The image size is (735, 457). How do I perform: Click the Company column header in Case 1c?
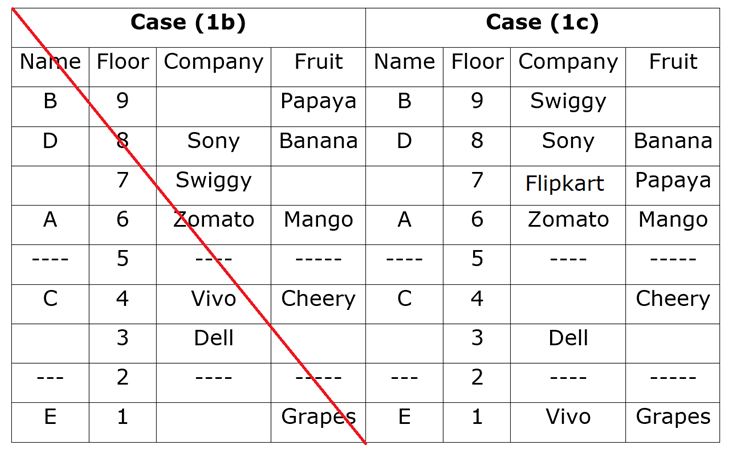(x=567, y=62)
